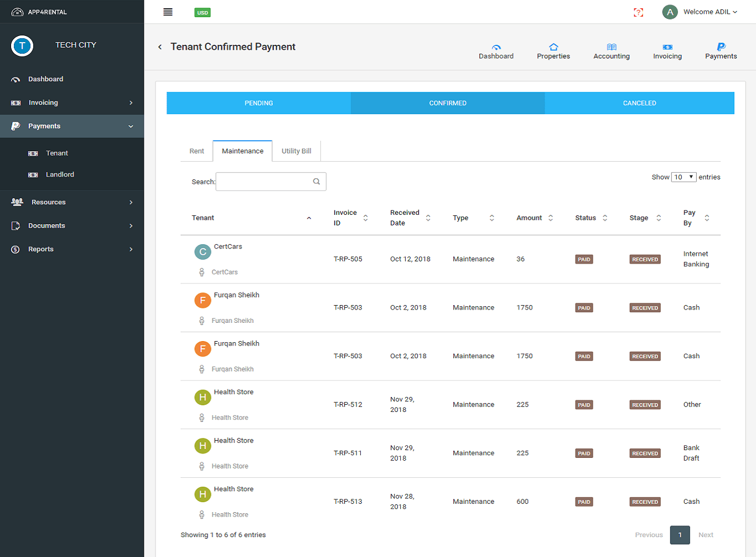Click the TECH CITY organization name
The width and height of the screenshot is (756, 557).
(x=76, y=45)
